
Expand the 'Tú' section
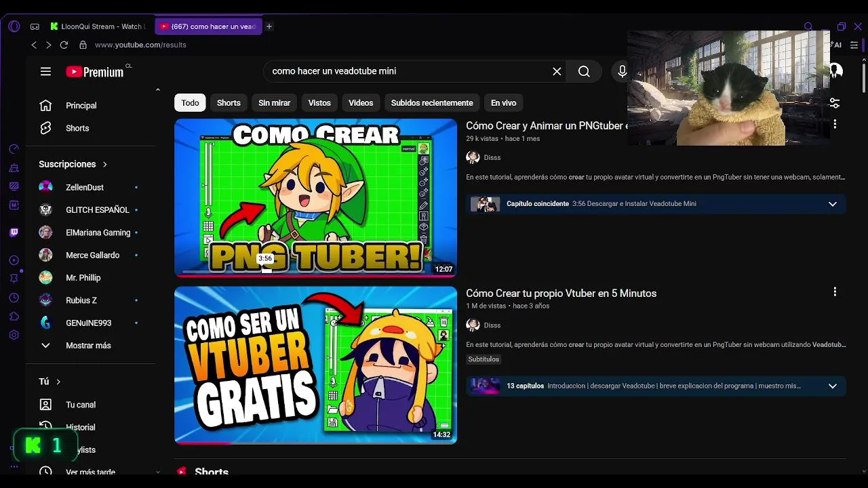click(x=50, y=382)
